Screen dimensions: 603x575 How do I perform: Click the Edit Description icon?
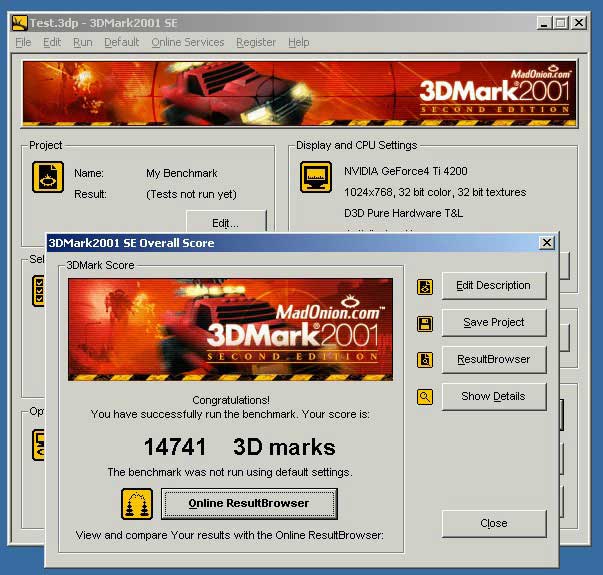pyautogui.click(x=425, y=287)
